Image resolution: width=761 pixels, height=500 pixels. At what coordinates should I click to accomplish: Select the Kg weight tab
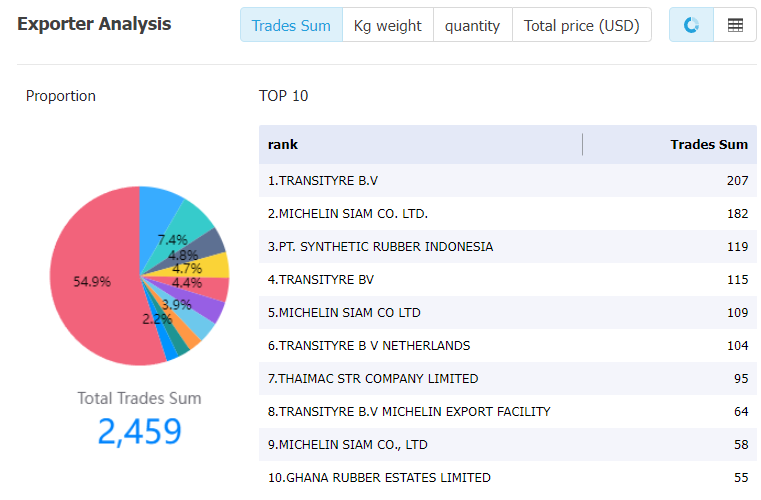(388, 25)
